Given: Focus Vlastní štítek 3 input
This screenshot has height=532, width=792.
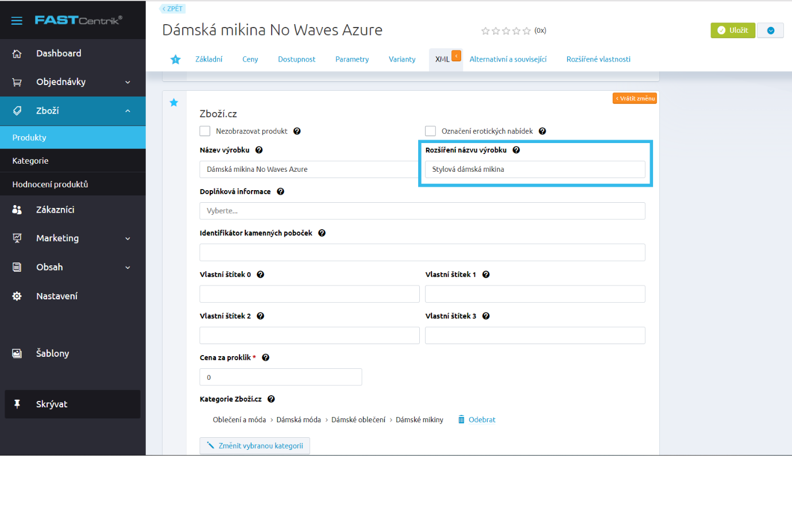Looking at the screenshot, I should pyautogui.click(x=535, y=336).
